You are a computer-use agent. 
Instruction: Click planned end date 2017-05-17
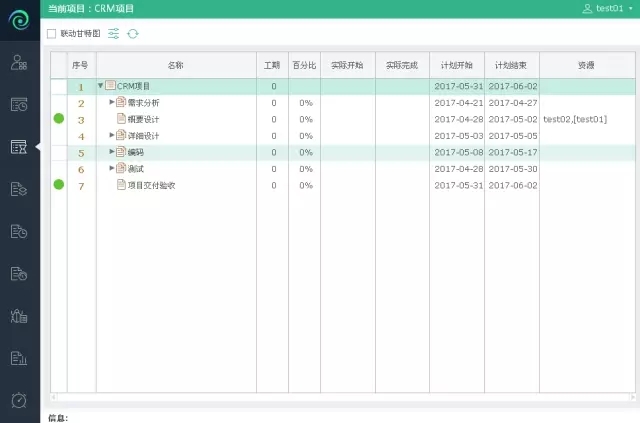(513, 152)
